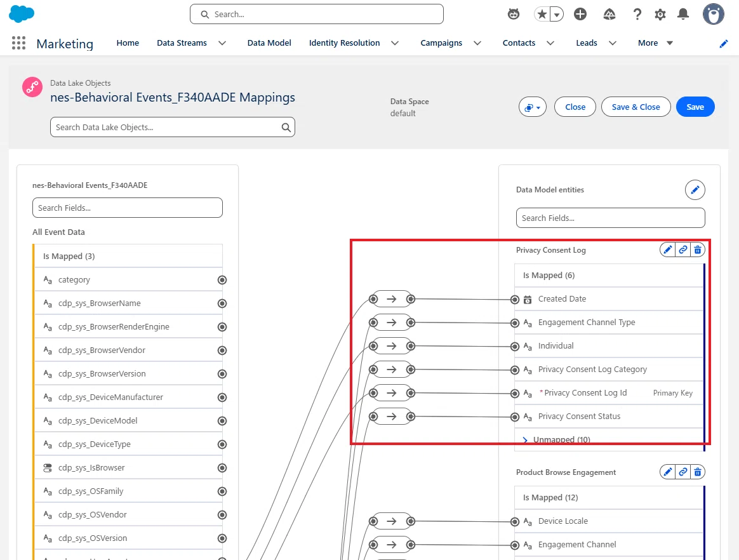The image size is (739, 560).
Task: Click the blue Save button
Action: (x=695, y=107)
